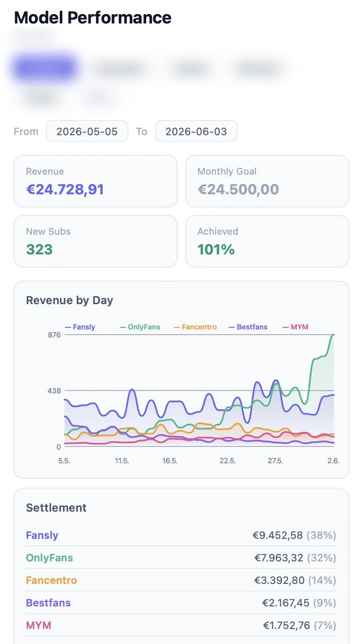The image size is (360, 644).
Task: Click the 27.5. x-axis date label
Action: pyautogui.click(x=275, y=461)
